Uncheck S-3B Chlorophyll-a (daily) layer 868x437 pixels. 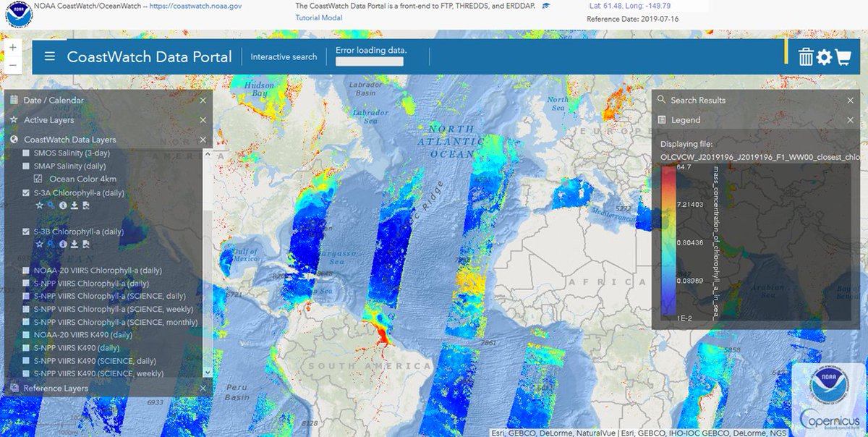tap(27, 232)
